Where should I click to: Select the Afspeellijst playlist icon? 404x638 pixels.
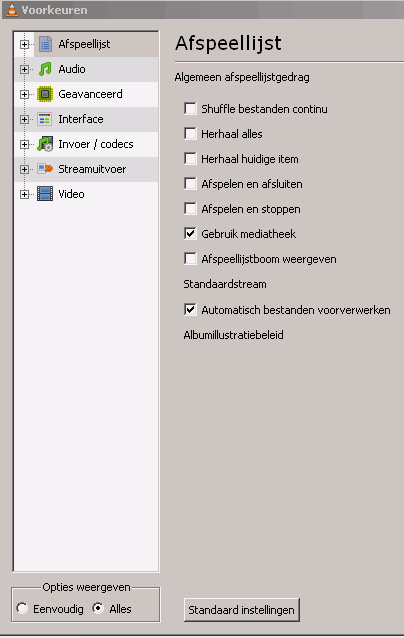tap(45, 44)
